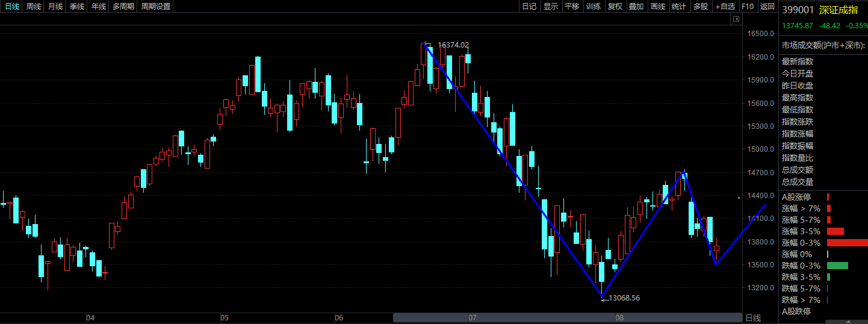Click the 06 month marker on timeline

[339, 317]
